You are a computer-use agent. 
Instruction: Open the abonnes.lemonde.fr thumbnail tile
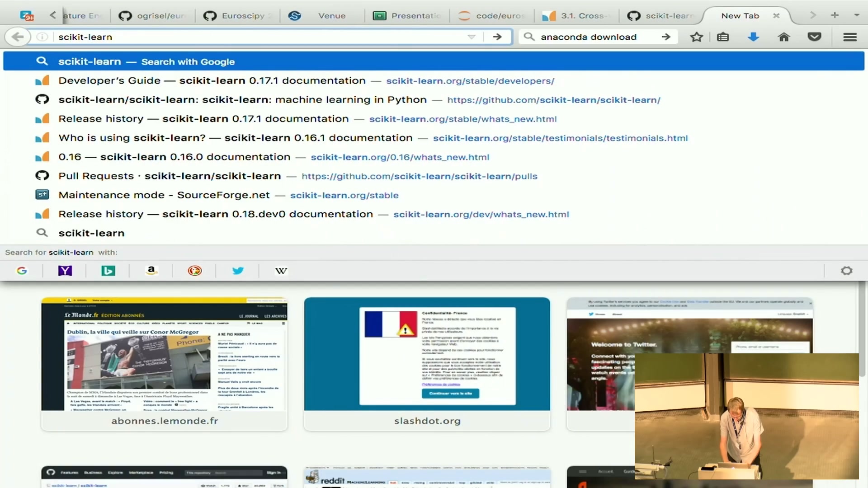pos(164,364)
